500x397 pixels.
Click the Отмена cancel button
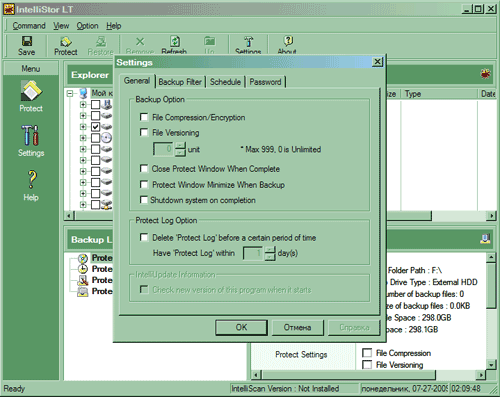tap(297, 327)
